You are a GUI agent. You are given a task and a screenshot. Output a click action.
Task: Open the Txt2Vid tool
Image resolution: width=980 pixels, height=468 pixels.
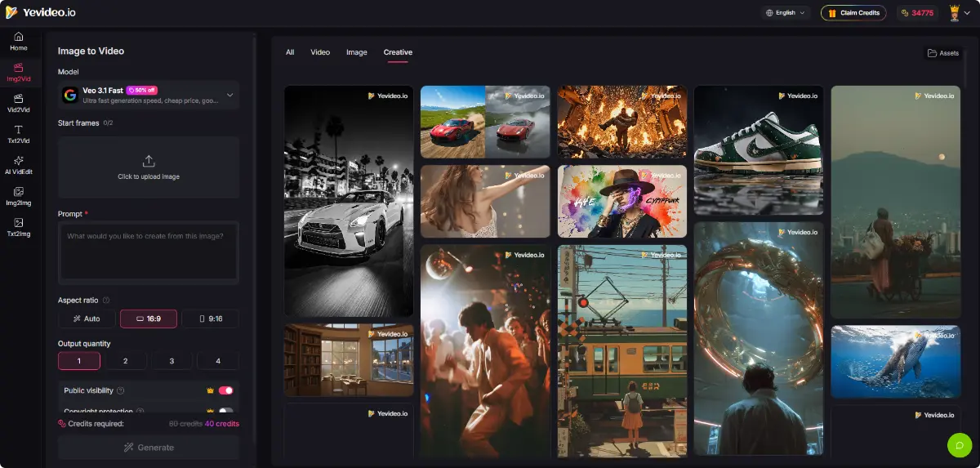click(19, 134)
